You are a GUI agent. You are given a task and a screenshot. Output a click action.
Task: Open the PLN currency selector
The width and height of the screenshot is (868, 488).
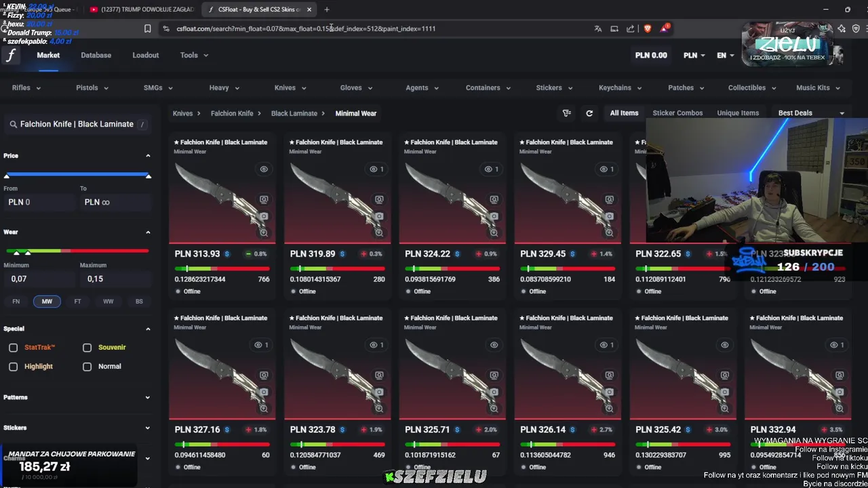694,56
